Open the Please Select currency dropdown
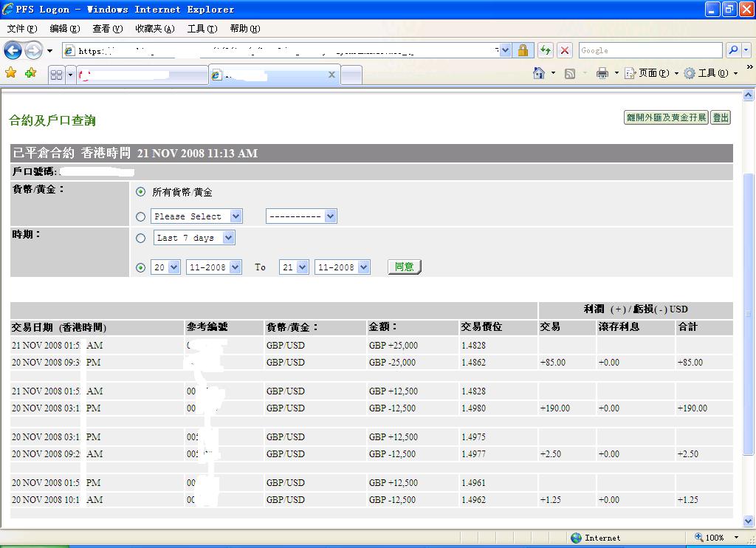The image size is (756, 548). pyautogui.click(x=196, y=216)
